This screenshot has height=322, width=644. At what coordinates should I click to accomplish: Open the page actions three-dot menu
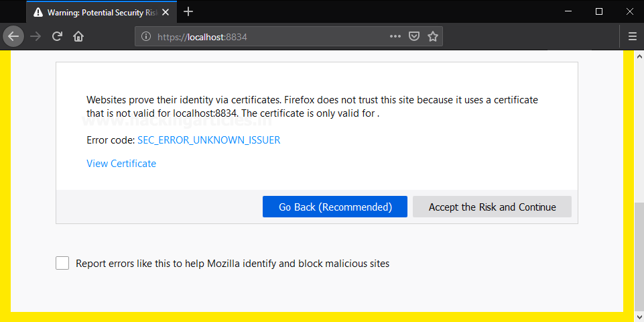click(x=395, y=37)
